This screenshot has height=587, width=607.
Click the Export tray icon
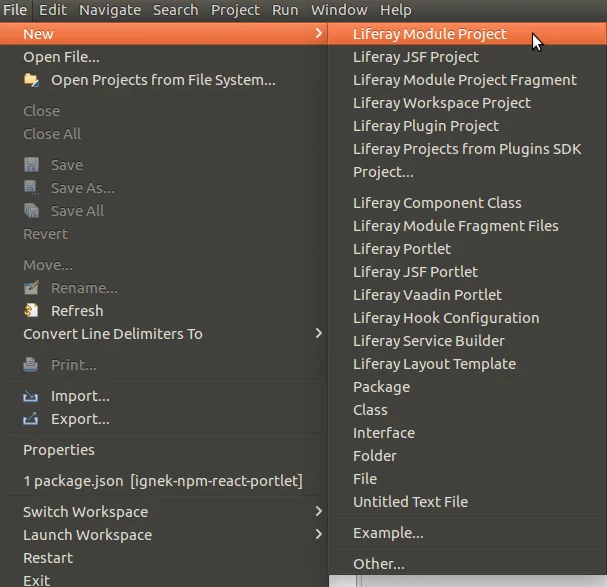pyautogui.click(x=31, y=419)
